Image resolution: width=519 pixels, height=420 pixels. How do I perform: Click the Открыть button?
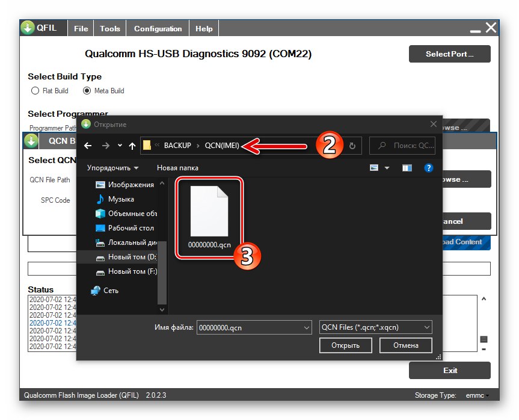pos(346,345)
